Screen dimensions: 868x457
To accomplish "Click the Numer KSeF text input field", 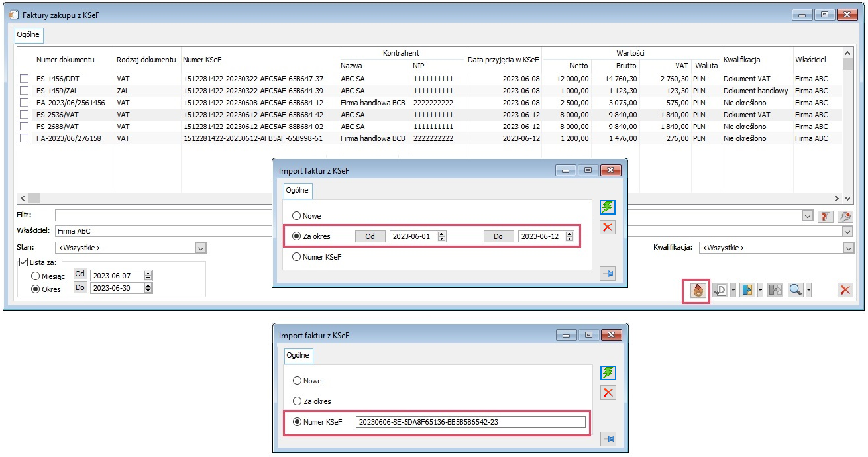I will 470,422.
